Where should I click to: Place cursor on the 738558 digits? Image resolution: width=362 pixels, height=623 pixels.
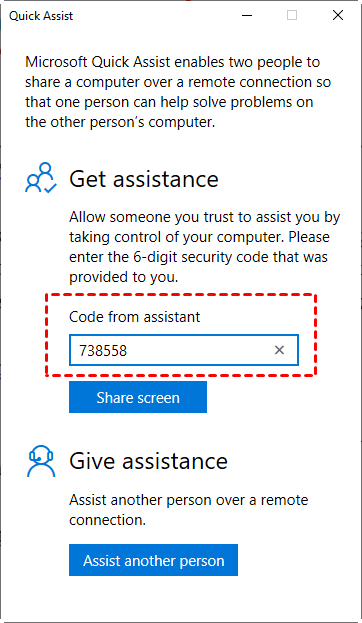103,350
